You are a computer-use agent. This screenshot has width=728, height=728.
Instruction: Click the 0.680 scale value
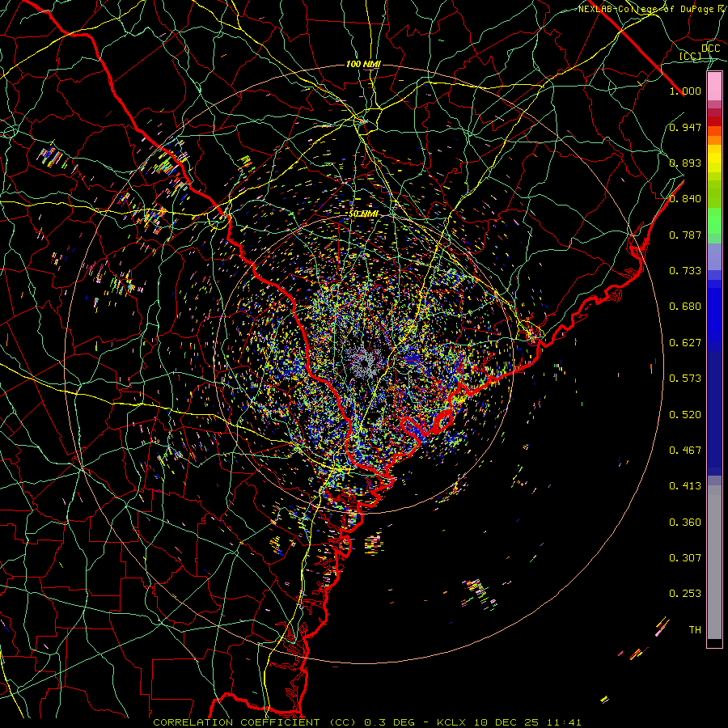click(x=685, y=307)
